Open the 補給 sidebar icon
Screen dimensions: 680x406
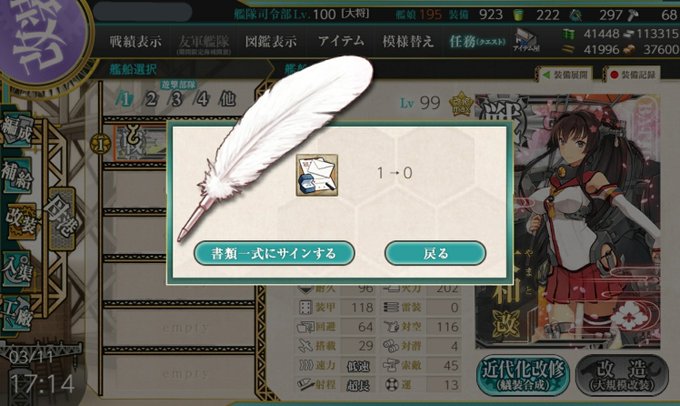click(17, 175)
